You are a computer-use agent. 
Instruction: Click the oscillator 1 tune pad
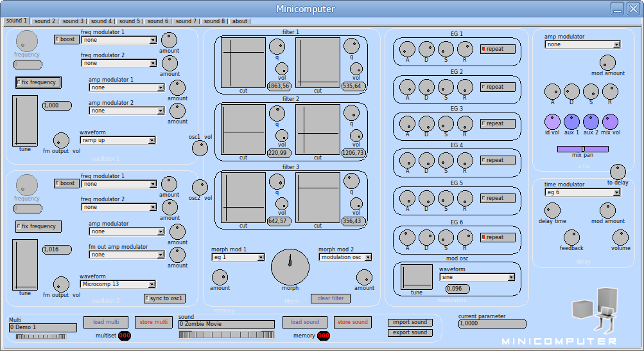pos(25,121)
